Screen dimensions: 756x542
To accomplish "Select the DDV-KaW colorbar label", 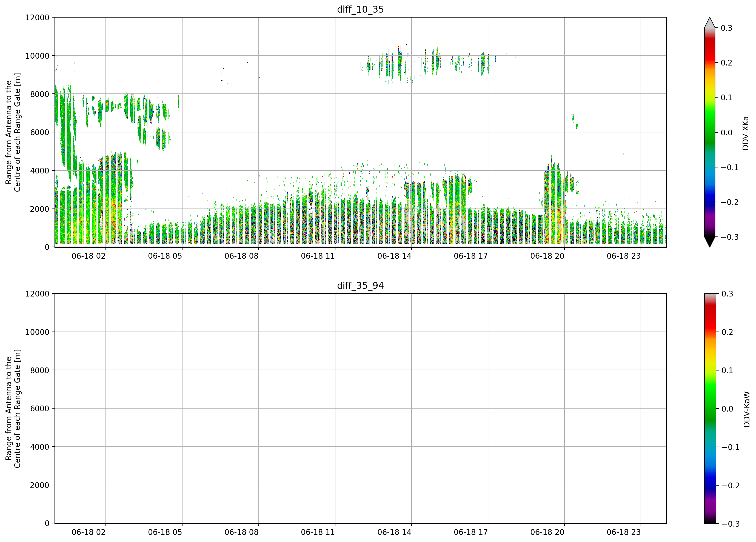I will [x=747, y=409].
